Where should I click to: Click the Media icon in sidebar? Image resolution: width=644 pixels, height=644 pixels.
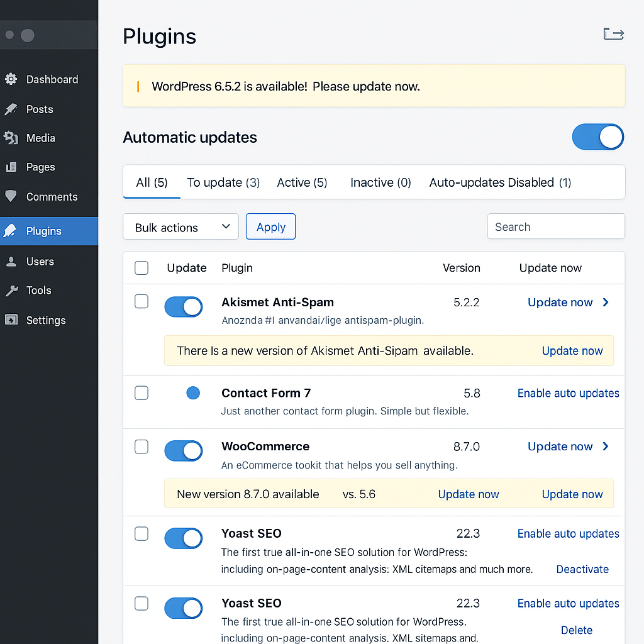click(11, 138)
